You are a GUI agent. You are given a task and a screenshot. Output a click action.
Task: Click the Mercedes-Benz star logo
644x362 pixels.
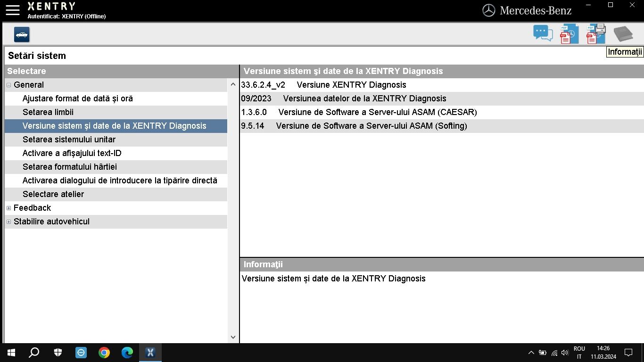[489, 10]
